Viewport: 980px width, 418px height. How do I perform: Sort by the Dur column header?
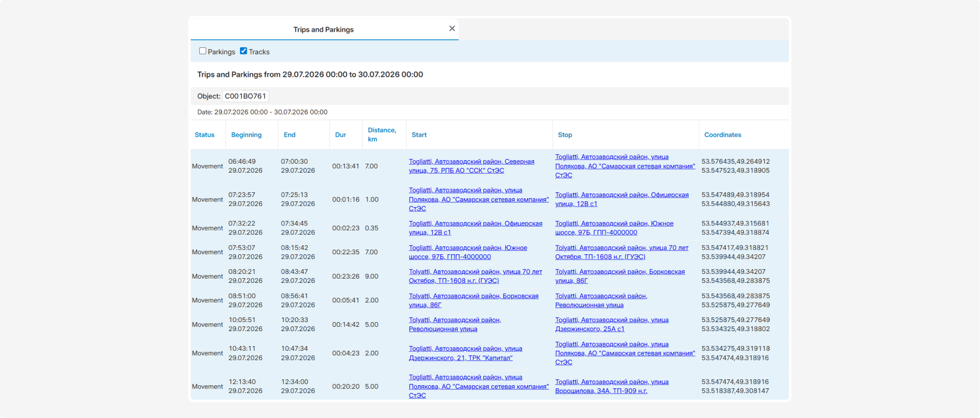click(x=341, y=135)
